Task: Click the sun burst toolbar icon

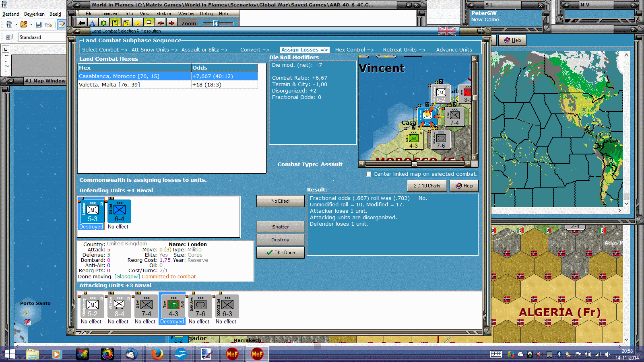Action: [x=138, y=23]
